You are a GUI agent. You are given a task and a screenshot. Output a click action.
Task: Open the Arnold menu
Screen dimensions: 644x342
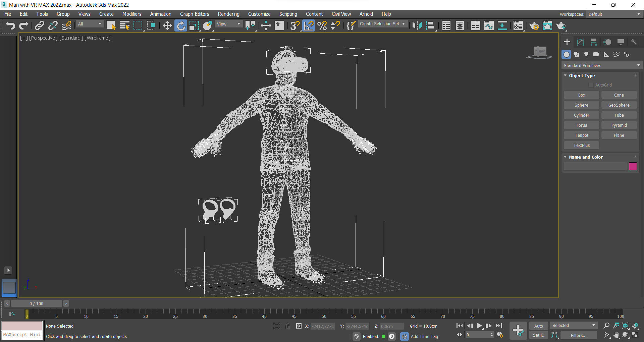366,14
